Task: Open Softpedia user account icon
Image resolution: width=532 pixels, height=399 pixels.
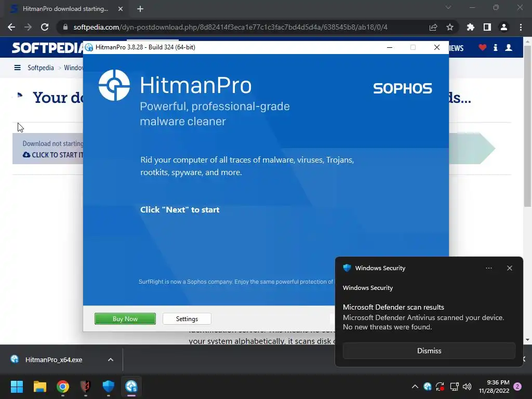Action: pyautogui.click(x=508, y=47)
